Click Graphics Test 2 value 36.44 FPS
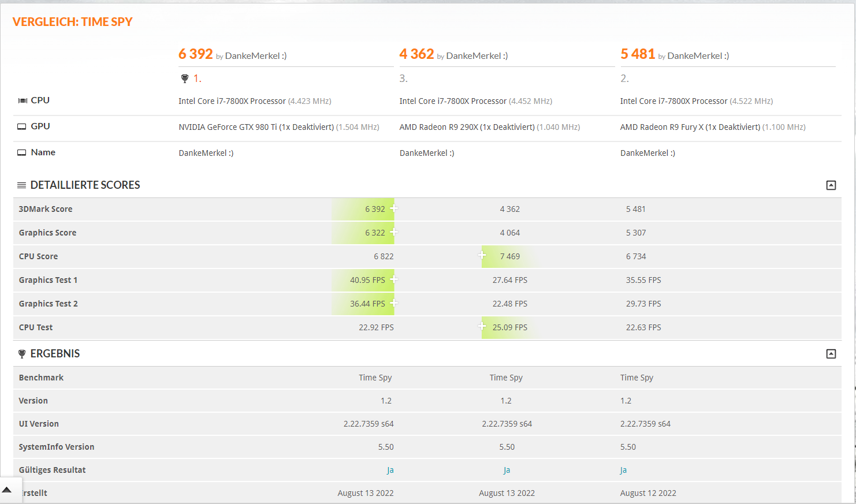856x504 pixels. 367,304
